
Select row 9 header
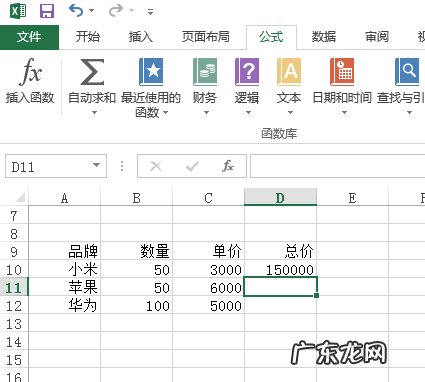click(x=14, y=252)
